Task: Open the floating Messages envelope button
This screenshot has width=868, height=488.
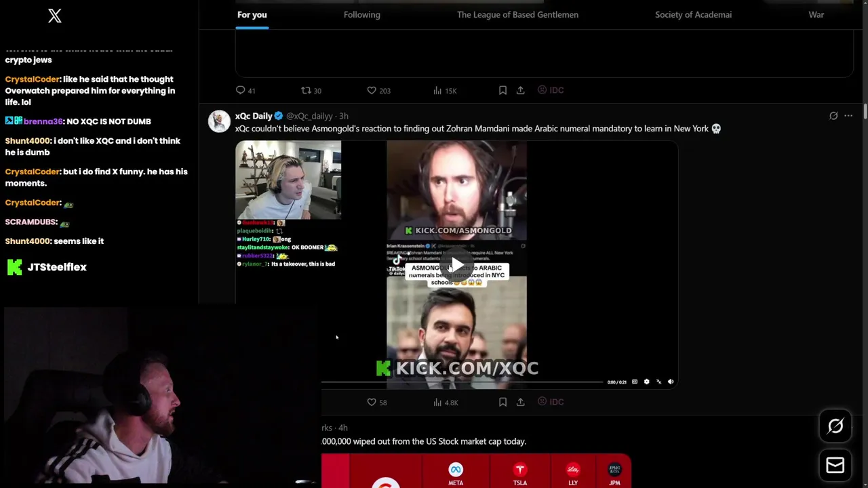Action: click(835, 465)
